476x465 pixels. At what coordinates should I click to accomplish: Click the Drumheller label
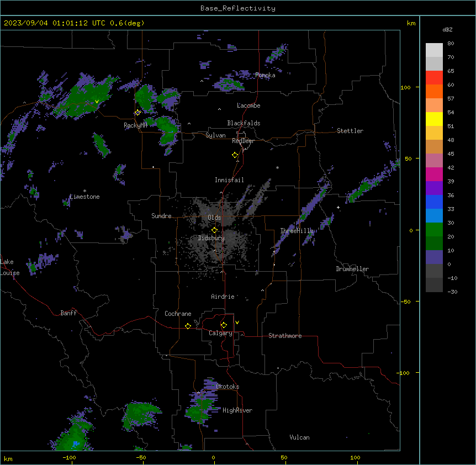352,269
